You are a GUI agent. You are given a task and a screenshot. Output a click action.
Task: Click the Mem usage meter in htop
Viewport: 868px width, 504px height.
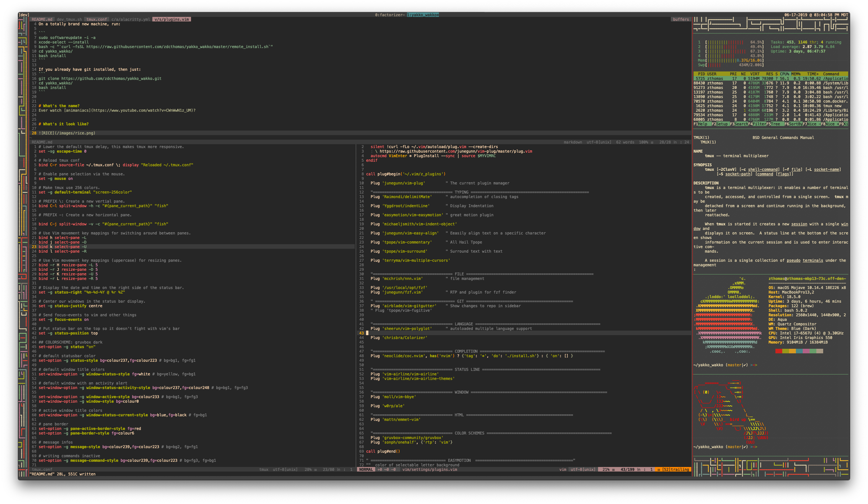click(731, 60)
